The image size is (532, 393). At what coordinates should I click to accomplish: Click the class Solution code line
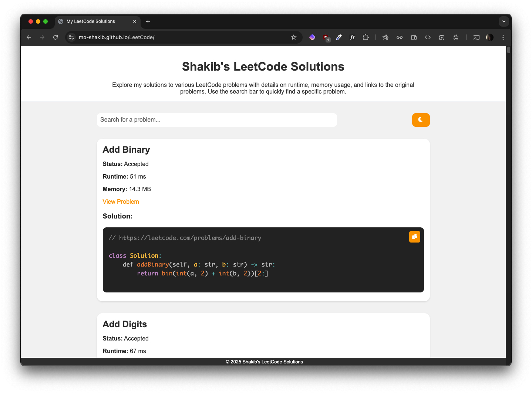pos(135,255)
